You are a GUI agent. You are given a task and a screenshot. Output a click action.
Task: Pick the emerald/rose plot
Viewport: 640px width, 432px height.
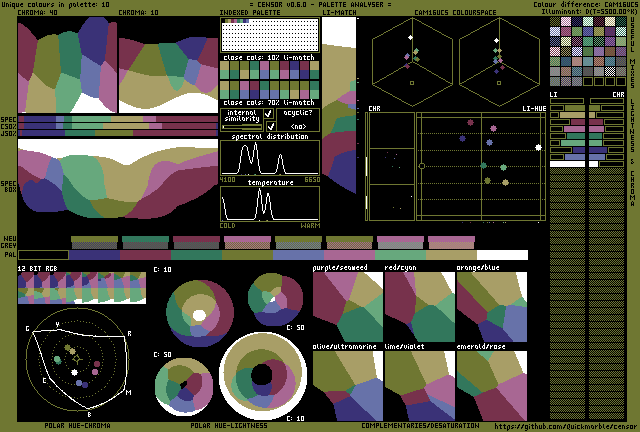(x=491, y=385)
